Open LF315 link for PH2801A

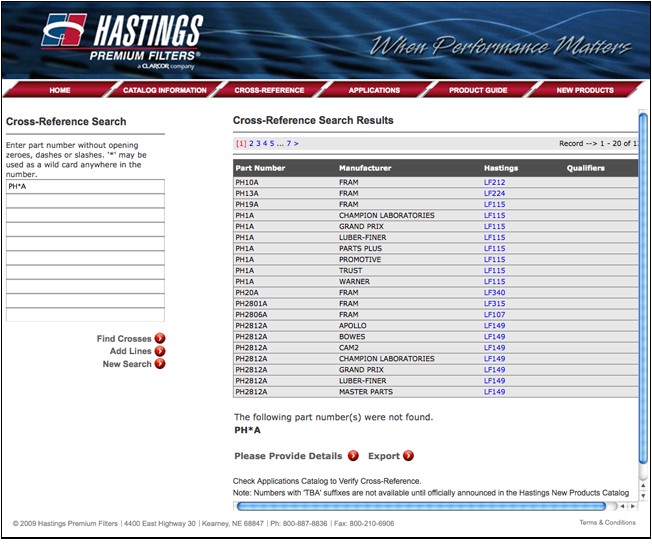click(494, 303)
